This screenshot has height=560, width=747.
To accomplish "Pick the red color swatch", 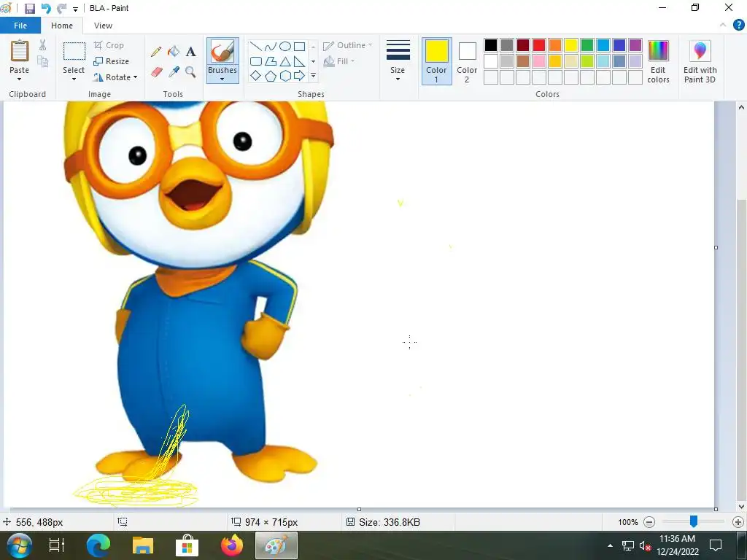I will tap(539, 45).
